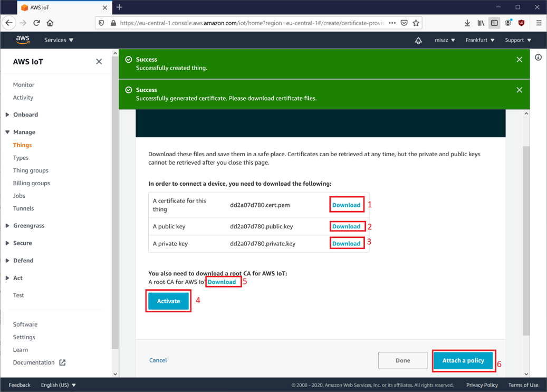The image size is (547, 392).
Task: Expand the Onboard section
Action: [22, 114]
